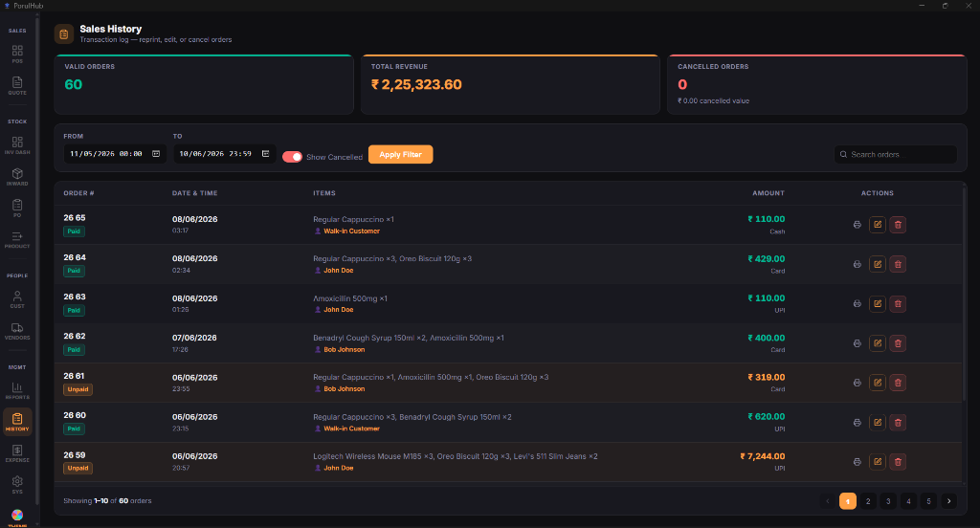Reprint order 26 64 receipt

click(x=857, y=264)
